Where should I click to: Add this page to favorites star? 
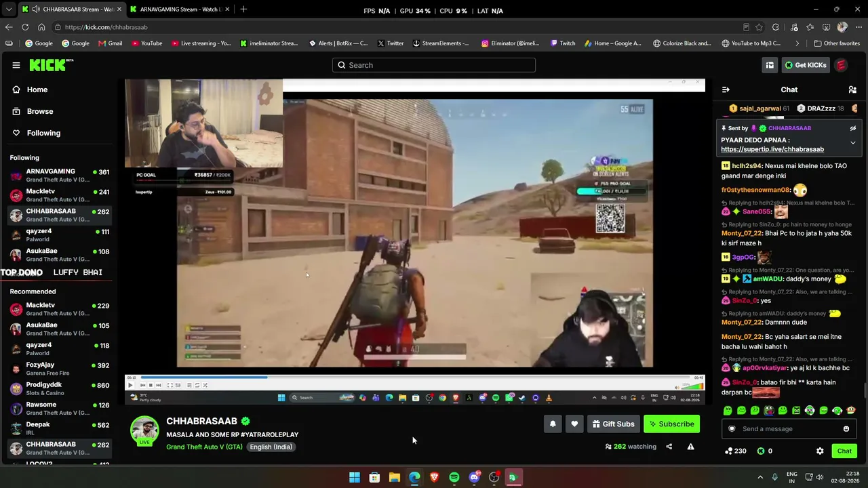click(759, 27)
